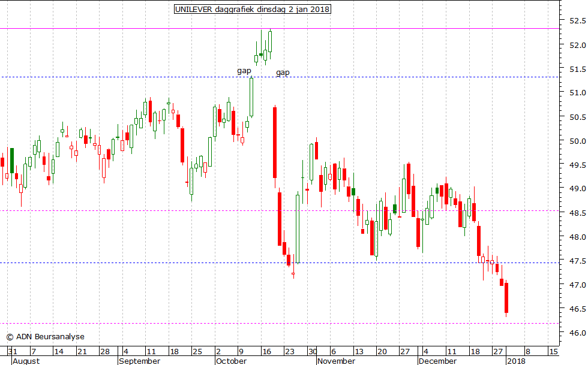Screen dimensions: 588x365
Task: Click the date label '6' in November
Action: tap(334, 351)
